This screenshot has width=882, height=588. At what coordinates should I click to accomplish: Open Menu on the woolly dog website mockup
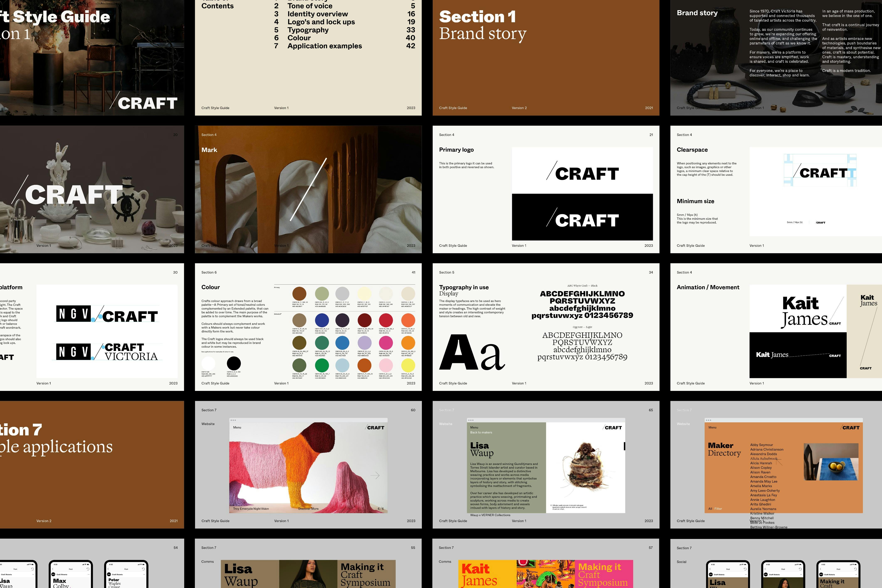237,427
